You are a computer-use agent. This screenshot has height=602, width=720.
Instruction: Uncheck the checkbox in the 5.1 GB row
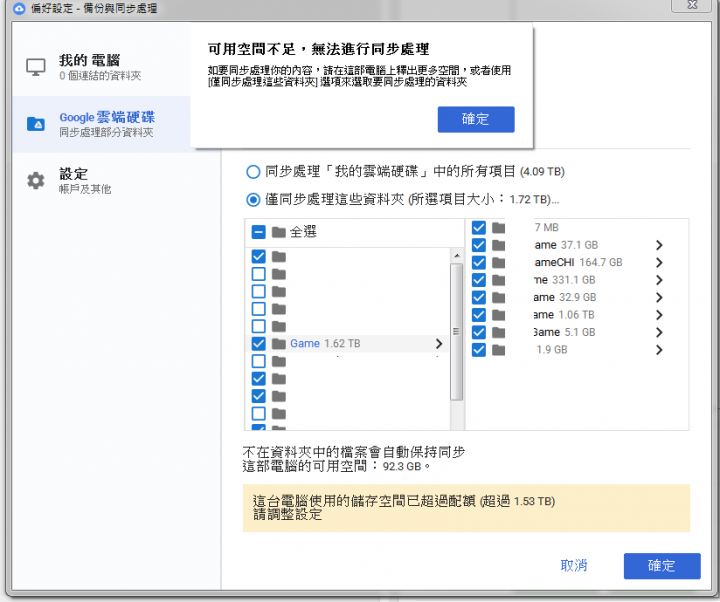pos(478,332)
